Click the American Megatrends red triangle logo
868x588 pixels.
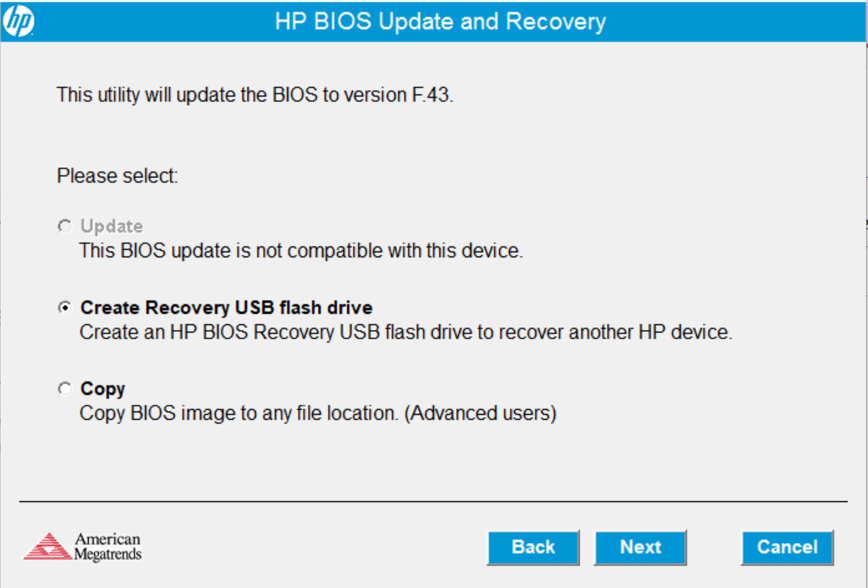coord(47,547)
